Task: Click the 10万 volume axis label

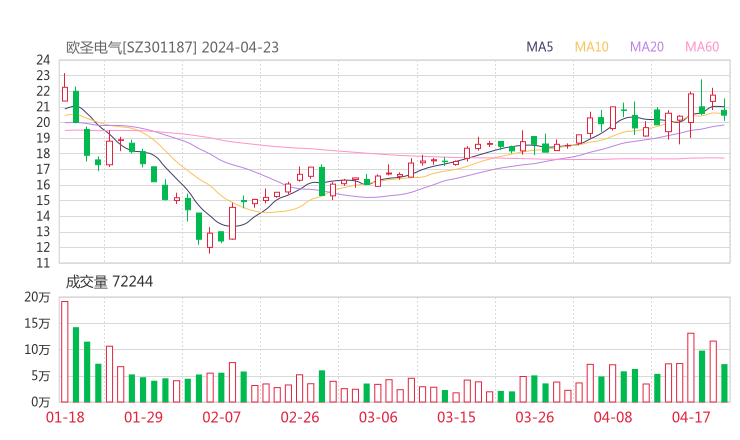Action: point(37,350)
